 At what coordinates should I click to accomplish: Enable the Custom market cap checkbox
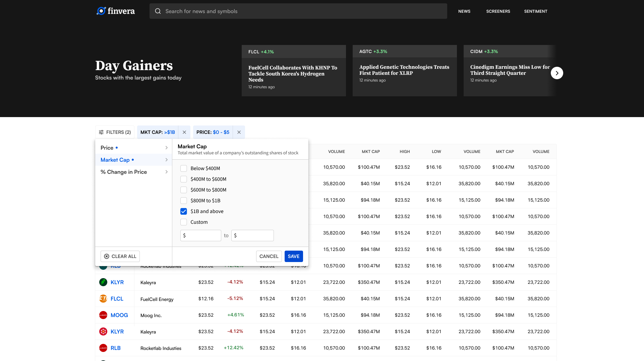coord(184,222)
